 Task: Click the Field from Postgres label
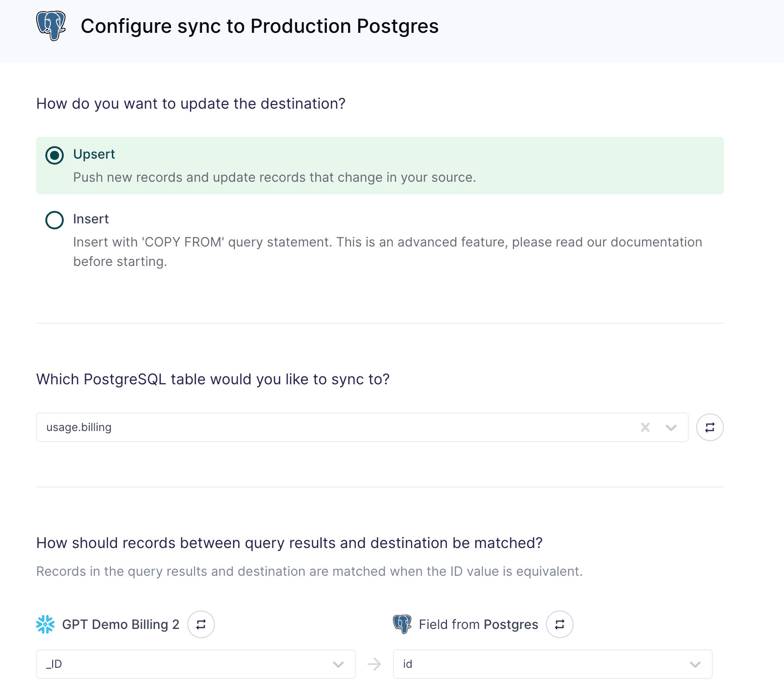click(478, 624)
